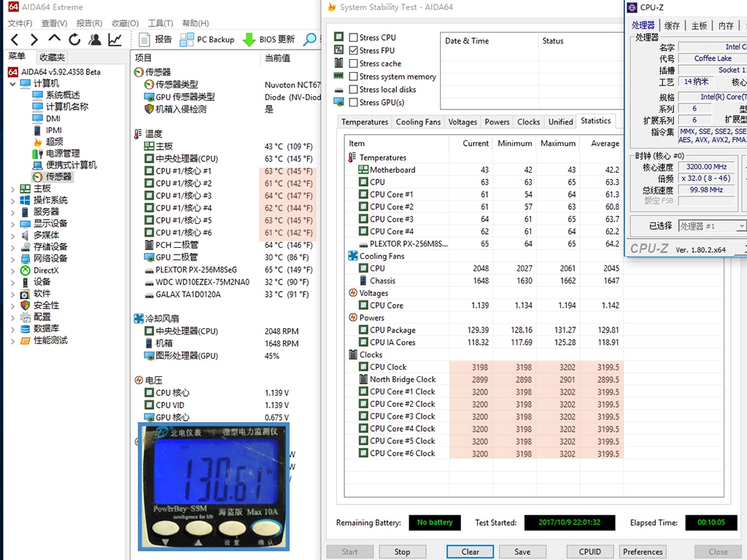
Task: Click the Clear button
Action: point(471,551)
